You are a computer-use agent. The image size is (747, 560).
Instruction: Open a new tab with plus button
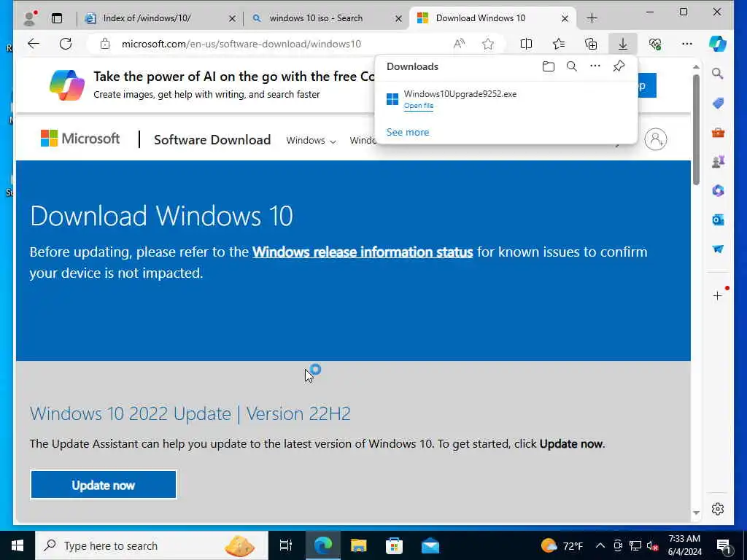pyautogui.click(x=592, y=18)
